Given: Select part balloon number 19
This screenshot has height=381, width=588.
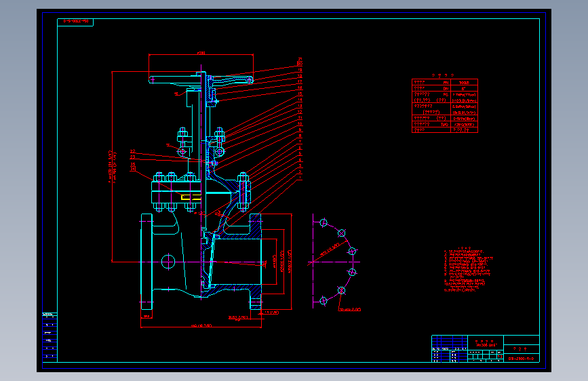Looking at the screenshot, I should click(300, 70).
